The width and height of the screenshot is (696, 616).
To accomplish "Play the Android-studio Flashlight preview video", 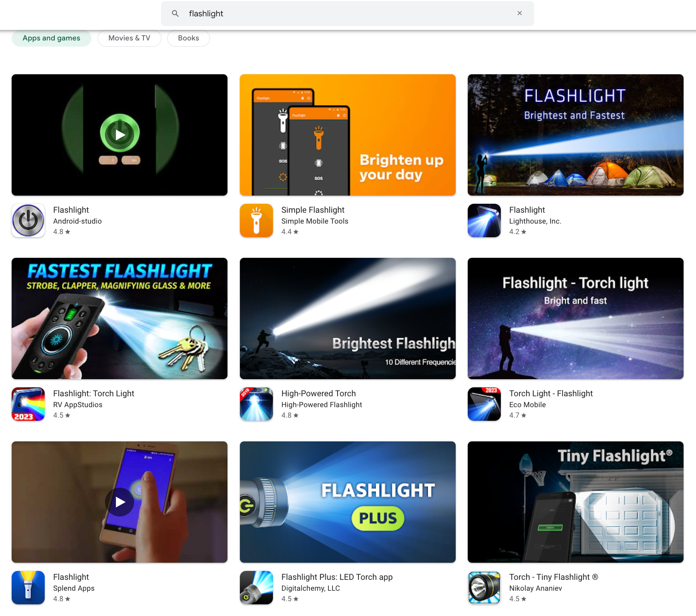I will [x=120, y=135].
